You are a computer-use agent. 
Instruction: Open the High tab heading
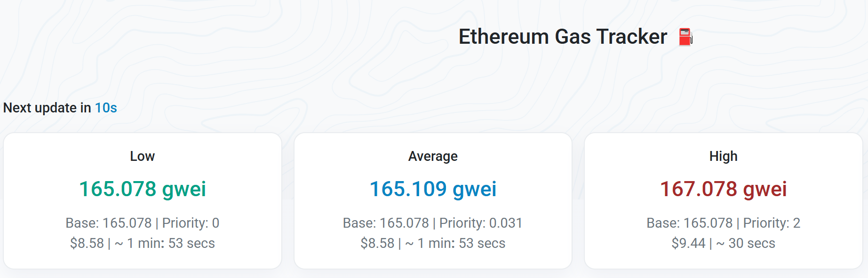click(x=724, y=156)
